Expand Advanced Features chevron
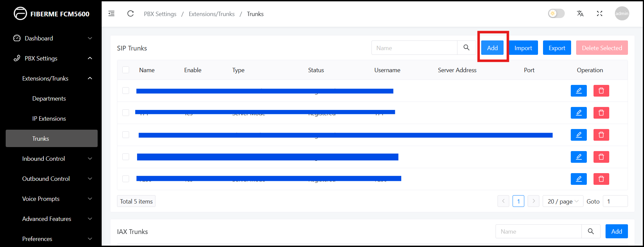The image size is (644, 247). pyautogui.click(x=90, y=219)
